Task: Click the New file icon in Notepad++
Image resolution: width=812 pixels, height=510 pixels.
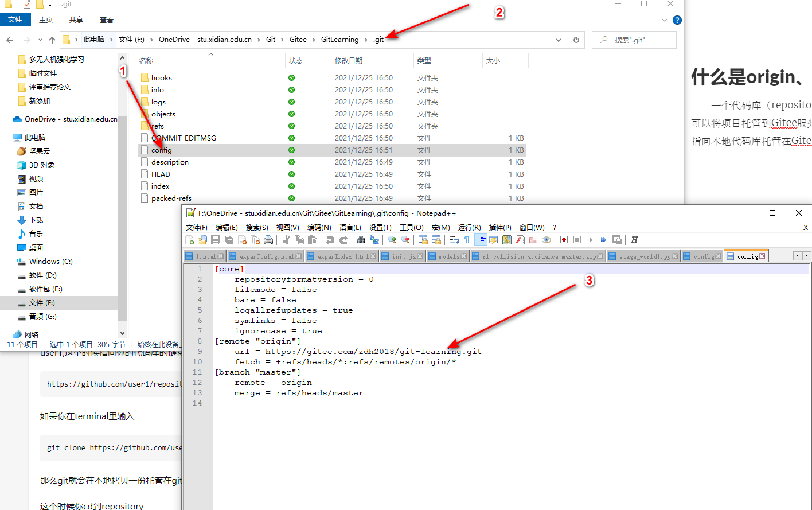Action: tap(190, 240)
